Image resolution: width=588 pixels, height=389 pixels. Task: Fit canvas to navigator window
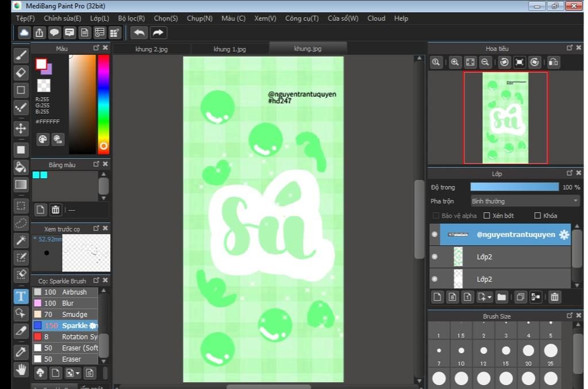pyautogui.click(x=470, y=62)
